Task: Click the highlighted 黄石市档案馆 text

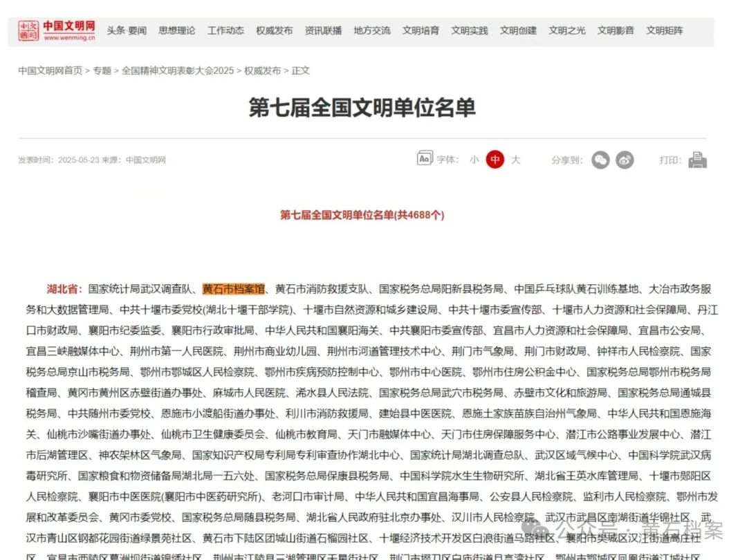Action: pyautogui.click(x=234, y=289)
